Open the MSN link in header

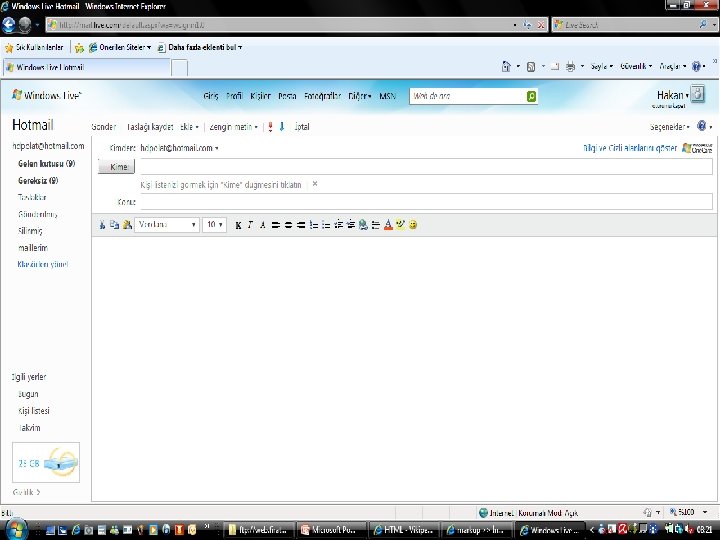click(387, 96)
